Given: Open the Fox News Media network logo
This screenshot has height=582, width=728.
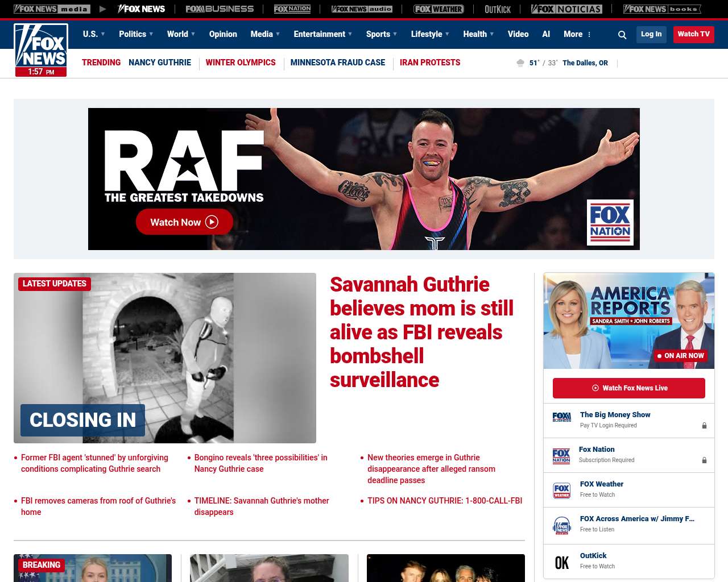Looking at the screenshot, I should pyautogui.click(x=52, y=9).
